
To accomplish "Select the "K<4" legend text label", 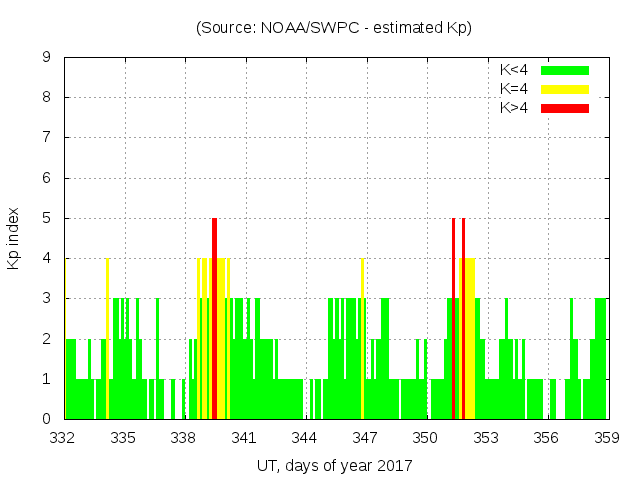I will click(514, 70).
